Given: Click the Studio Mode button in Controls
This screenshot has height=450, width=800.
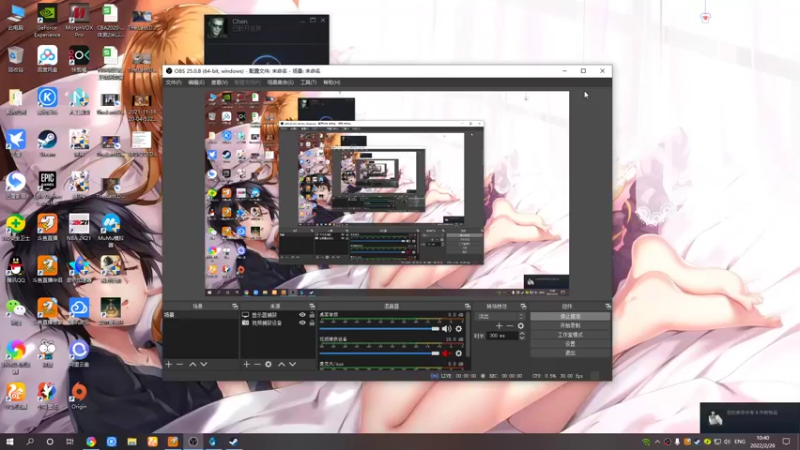Looking at the screenshot, I should pos(570,335).
